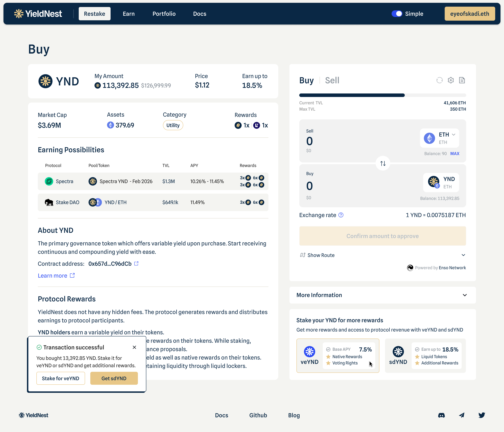Open the Twitter icon in footer
The width and height of the screenshot is (504, 432).
coord(482,415)
